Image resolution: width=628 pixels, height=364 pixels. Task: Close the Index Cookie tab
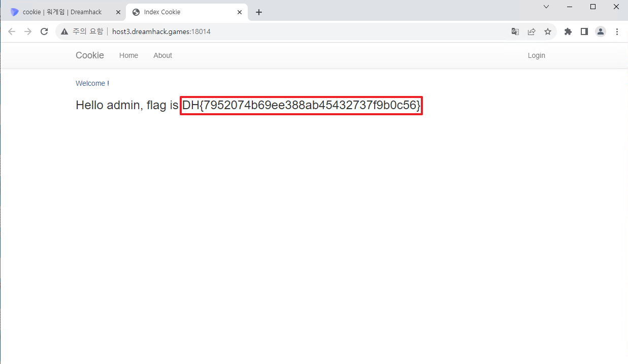(240, 12)
